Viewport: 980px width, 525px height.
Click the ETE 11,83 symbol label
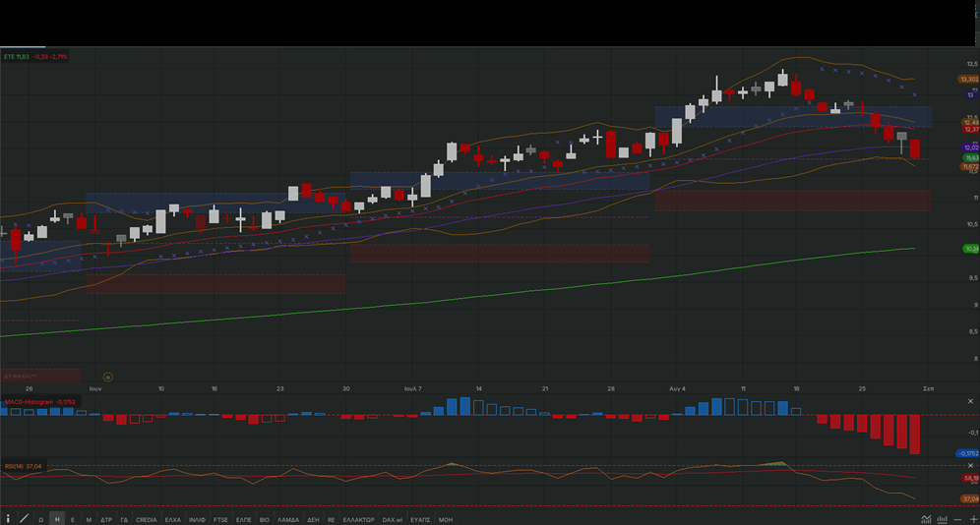pos(17,57)
